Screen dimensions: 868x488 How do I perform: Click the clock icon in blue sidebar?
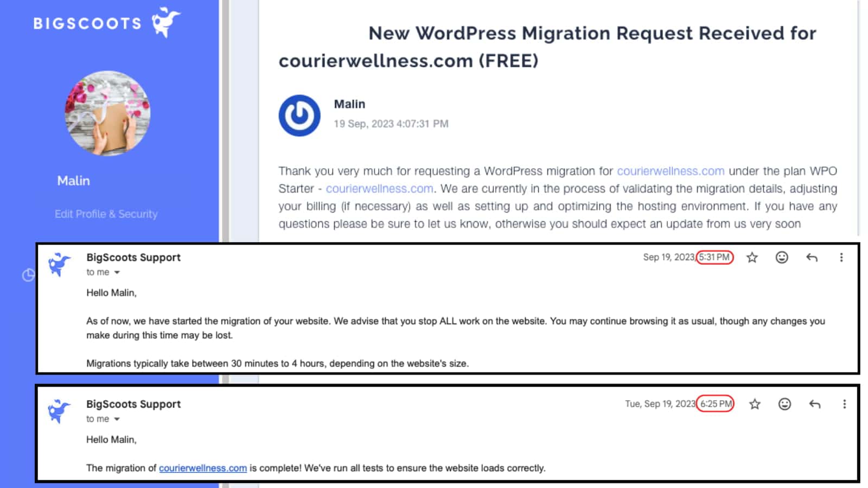click(x=28, y=275)
